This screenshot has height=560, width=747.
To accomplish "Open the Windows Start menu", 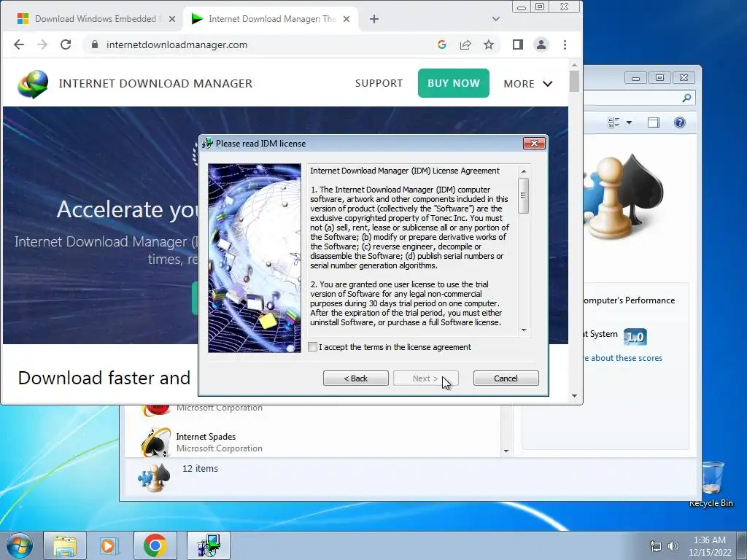I will point(20,545).
